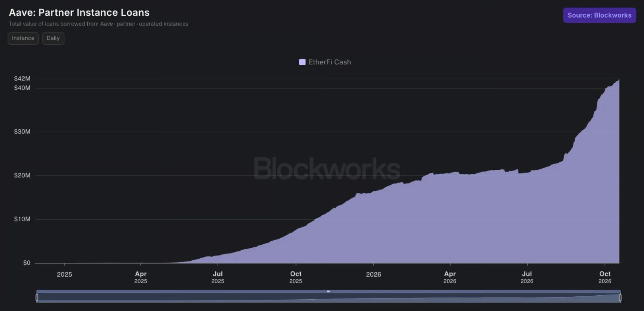
Task: Click the Apr 2025 x-axis label
Action: [140, 277]
